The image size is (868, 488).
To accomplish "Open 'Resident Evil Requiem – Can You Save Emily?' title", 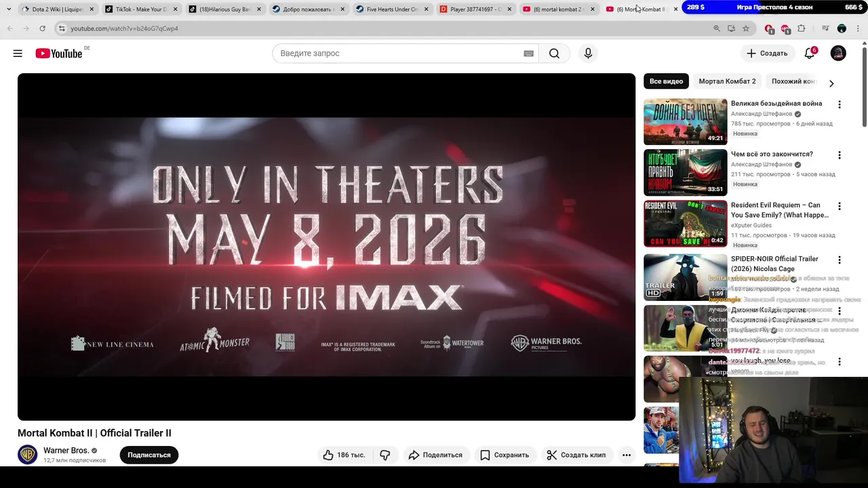I will (x=780, y=210).
